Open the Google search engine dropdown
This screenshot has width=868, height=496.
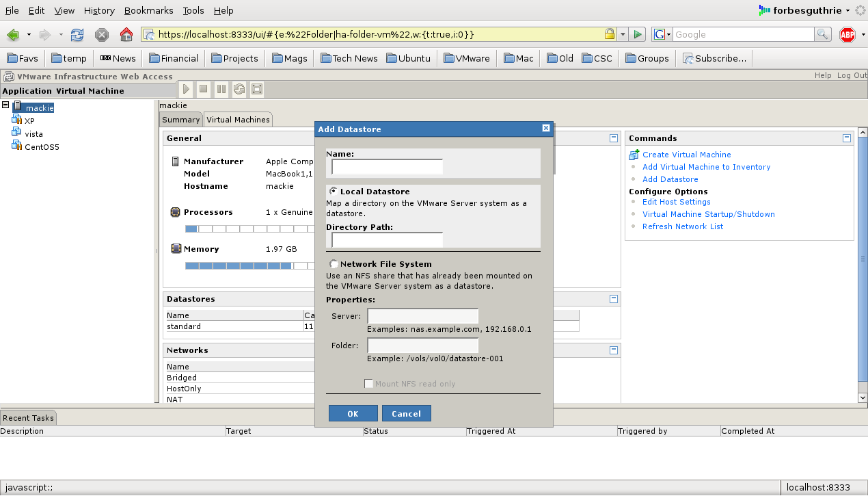tap(662, 34)
